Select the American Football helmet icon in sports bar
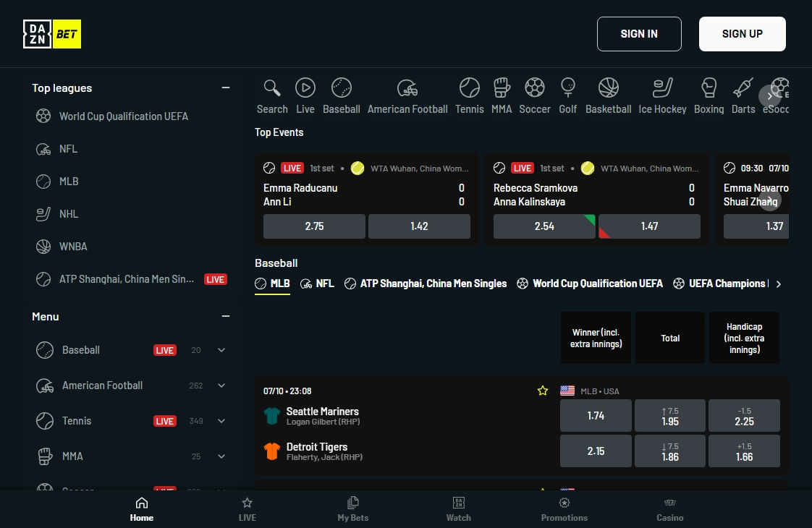The width and height of the screenshot is (812, 528). pos(407,88)
